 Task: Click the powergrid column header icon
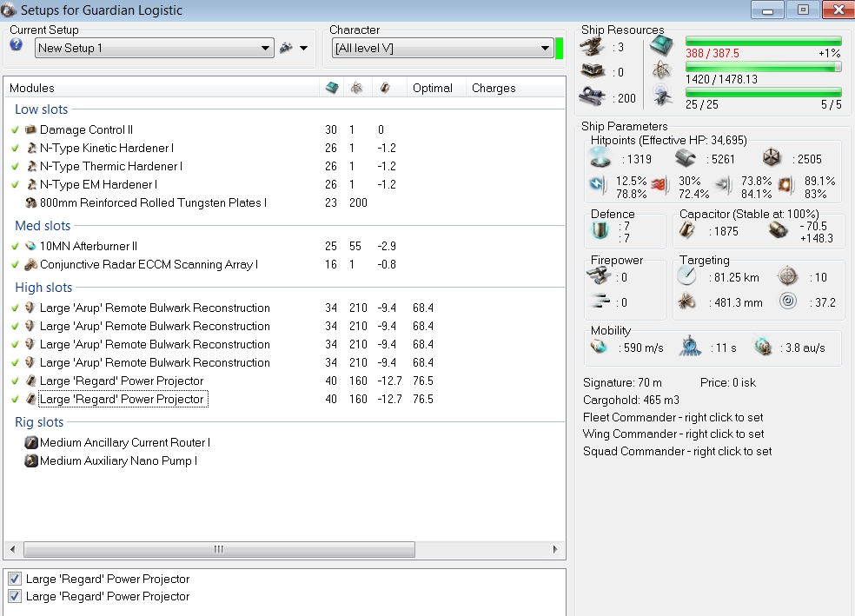[x=356, y=88]
